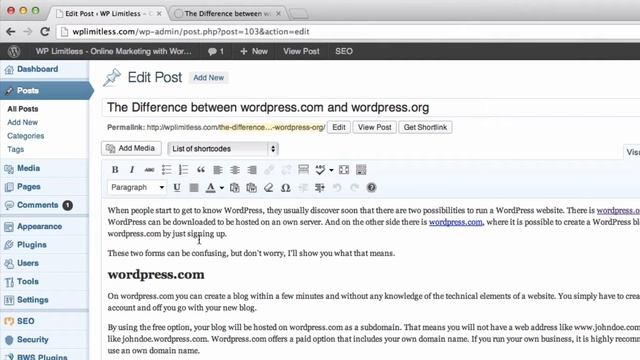640x360 pixels.
Task: Open comments bubble in admin bar
Action: pos(216,51)
